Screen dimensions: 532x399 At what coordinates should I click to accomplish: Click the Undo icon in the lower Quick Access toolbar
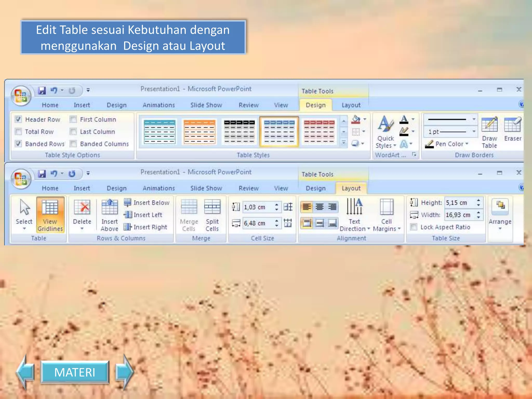54,174
